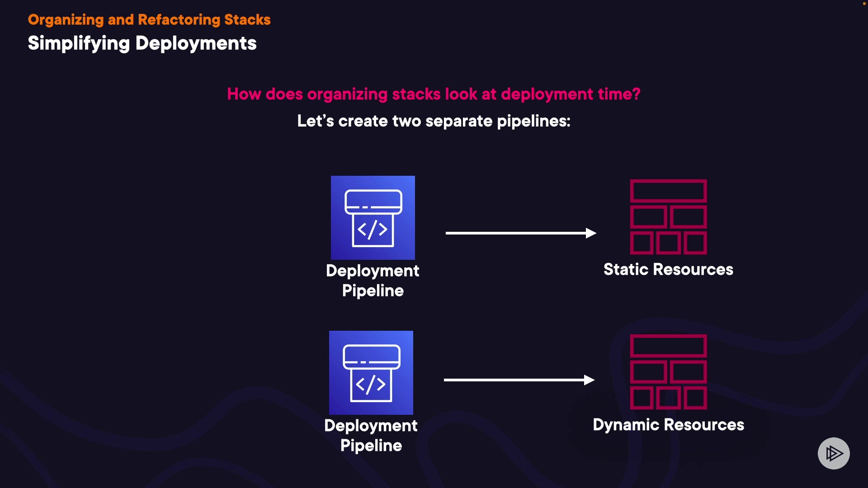Click top wide block of Dynamic Resources icon
The width and height of the screenshot is (868, 488).
point(668,346)
